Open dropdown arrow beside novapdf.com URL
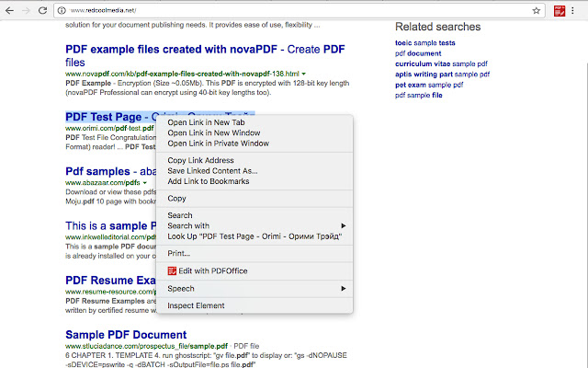Screen dimensions: 588x368 point(304,74)
